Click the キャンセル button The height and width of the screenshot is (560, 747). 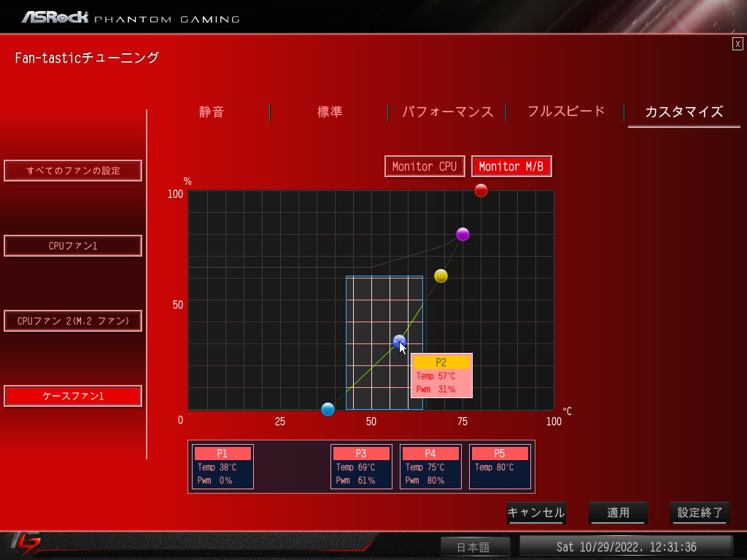[x=536, y=513]
